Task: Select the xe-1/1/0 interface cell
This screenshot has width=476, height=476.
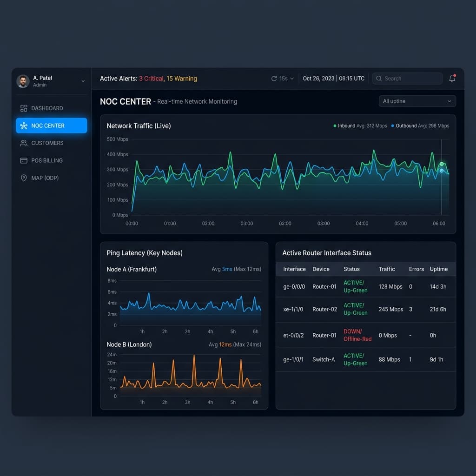Action: click(x=293, y=309)
